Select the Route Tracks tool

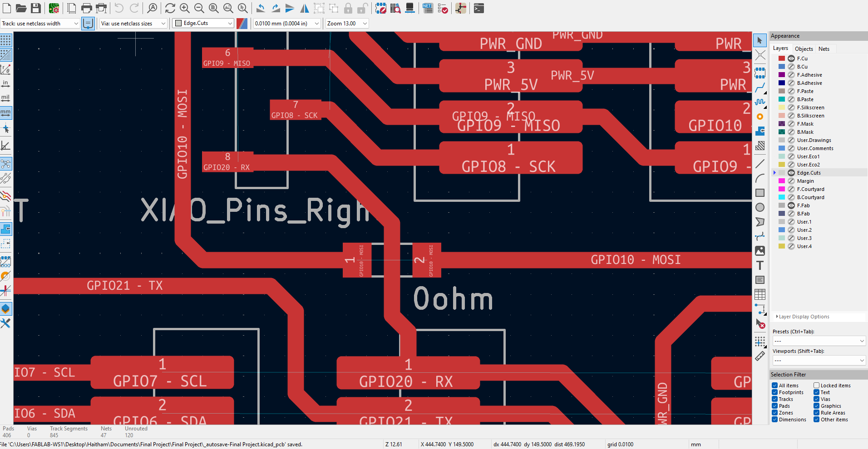pos(760,88)
